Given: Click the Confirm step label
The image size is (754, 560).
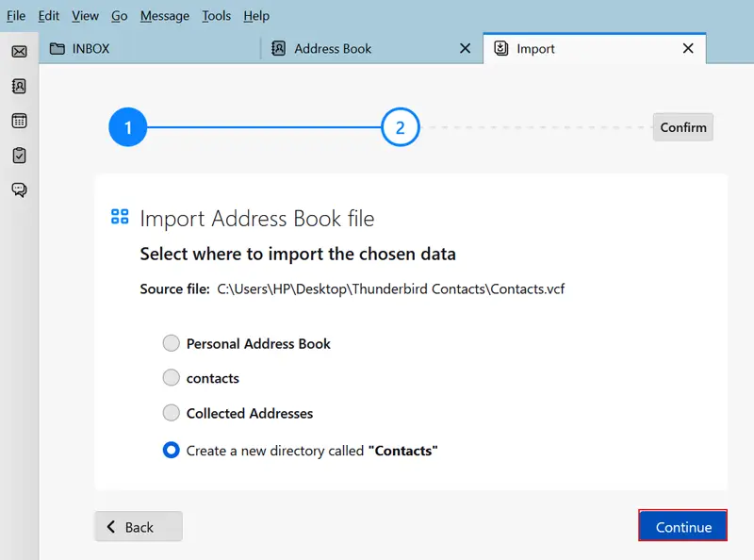Looking at the screenshot, I should (x=682, y=127).
